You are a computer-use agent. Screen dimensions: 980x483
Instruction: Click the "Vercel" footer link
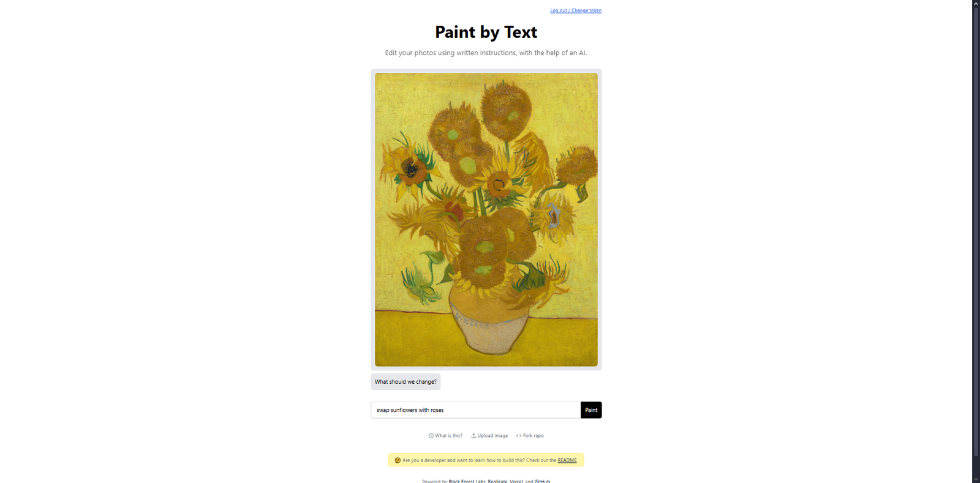pos(516,481)
